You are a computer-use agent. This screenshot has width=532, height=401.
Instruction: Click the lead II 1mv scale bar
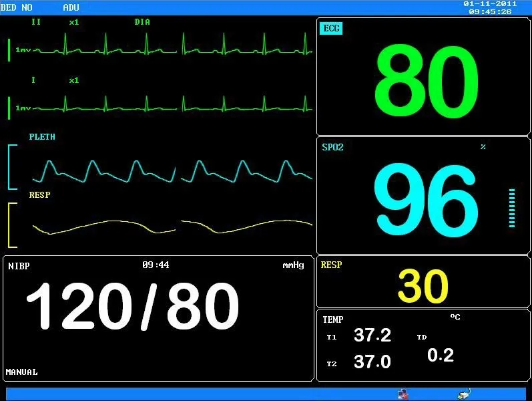(9, 50)
